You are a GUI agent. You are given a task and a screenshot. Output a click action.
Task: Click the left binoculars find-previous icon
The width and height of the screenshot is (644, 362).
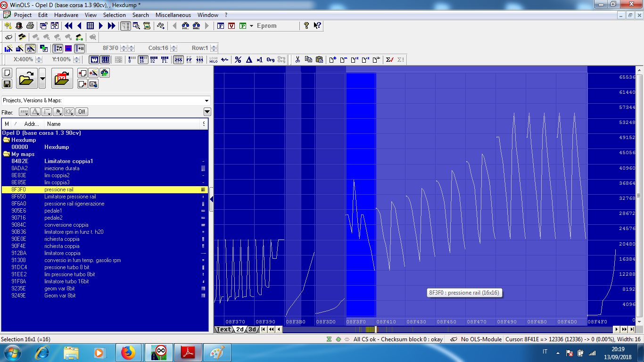click(185, 26)
